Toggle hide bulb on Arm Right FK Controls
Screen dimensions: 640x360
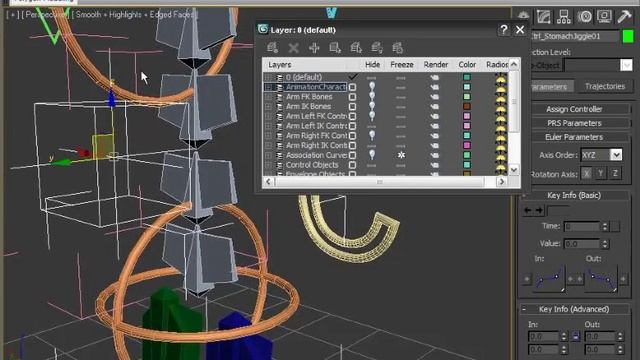click(371, 136)
